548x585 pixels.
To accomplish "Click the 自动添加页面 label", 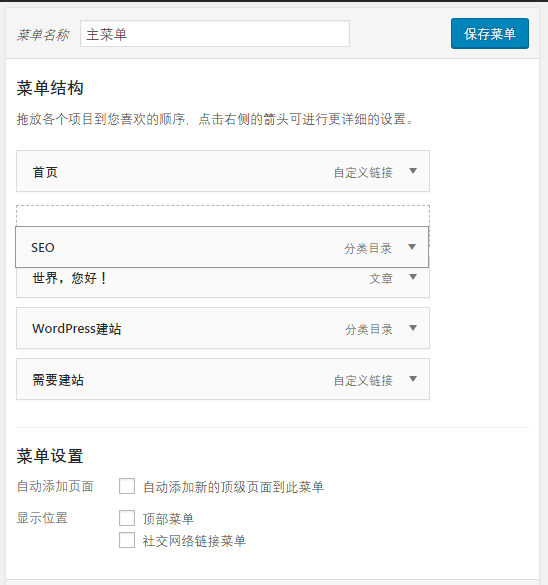I will [55, 487].
